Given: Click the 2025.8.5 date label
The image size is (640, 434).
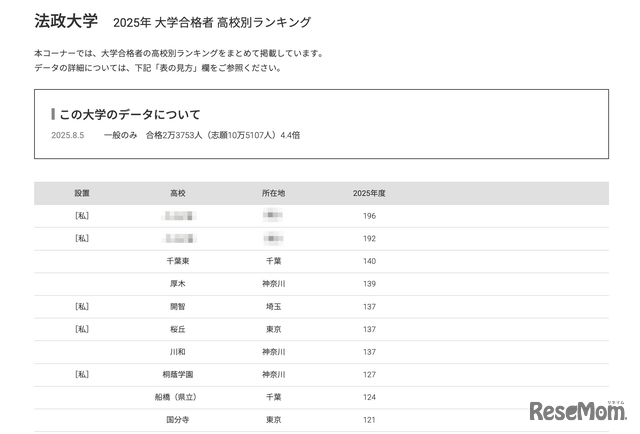Looking at the screenshot, I should [68, 134].
